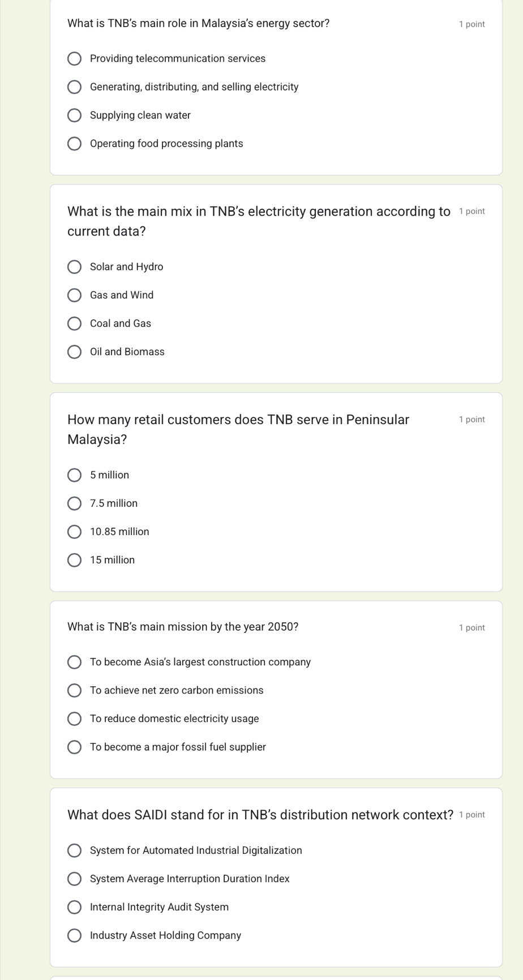The width and height of the screenshot is (523, 980).
Task: Select 'Industry Asset Holding Company' option
Action: 74,936
